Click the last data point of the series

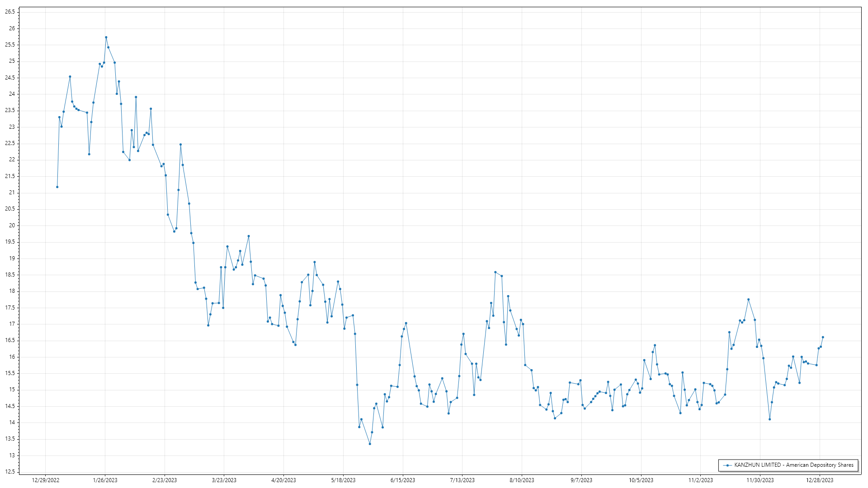pyautogui.click(x=823, y=337)
